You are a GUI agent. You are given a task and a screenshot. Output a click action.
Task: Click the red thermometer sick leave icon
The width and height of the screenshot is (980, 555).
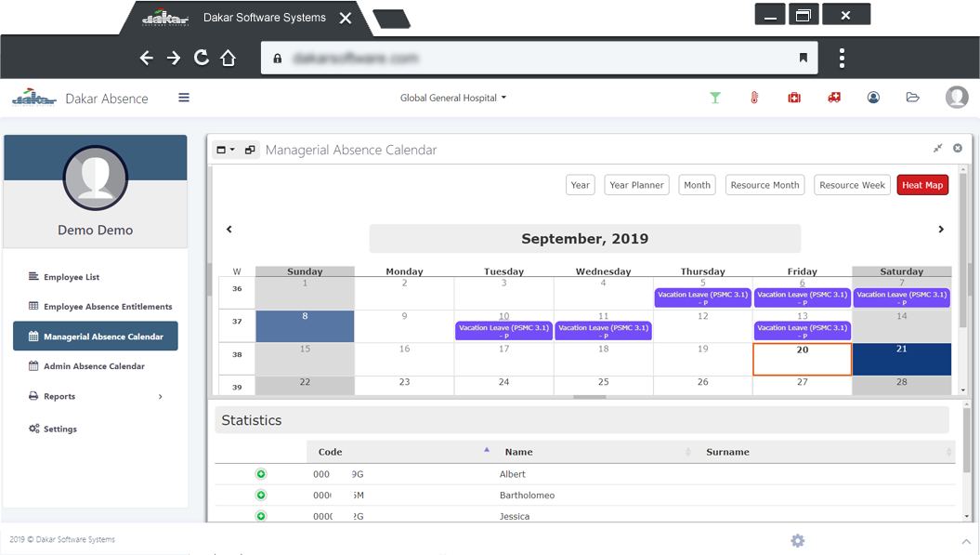click(754, 98)
